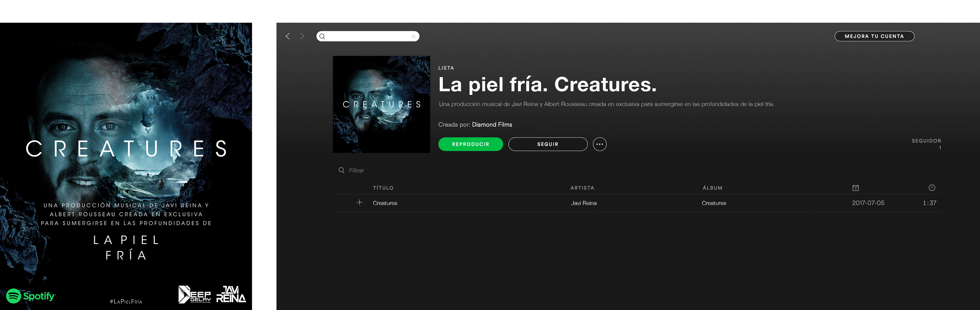Sort by the calendar date-added icon

click(855, 188)
